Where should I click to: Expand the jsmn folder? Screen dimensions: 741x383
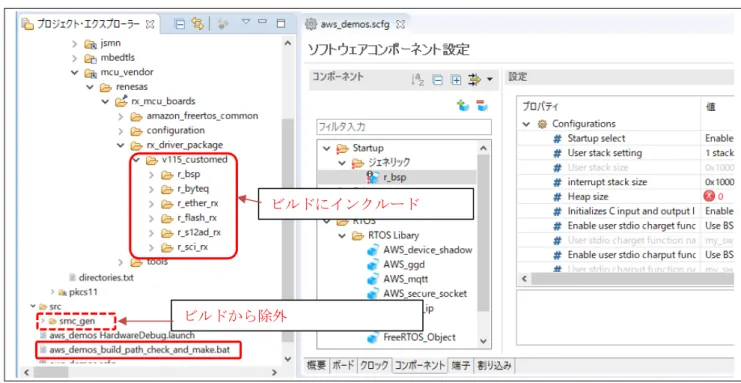point(74,44)
